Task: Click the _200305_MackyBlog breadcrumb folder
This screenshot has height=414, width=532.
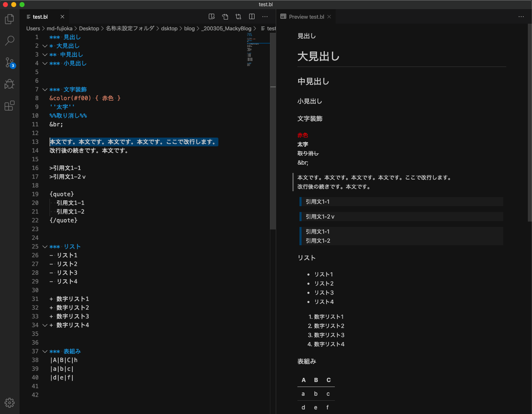Action: 226,29
